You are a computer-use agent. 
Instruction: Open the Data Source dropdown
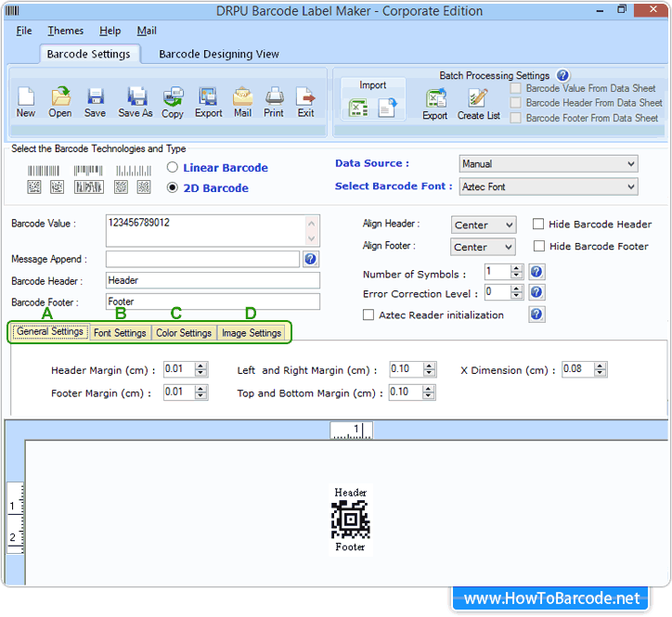[549, 163]
